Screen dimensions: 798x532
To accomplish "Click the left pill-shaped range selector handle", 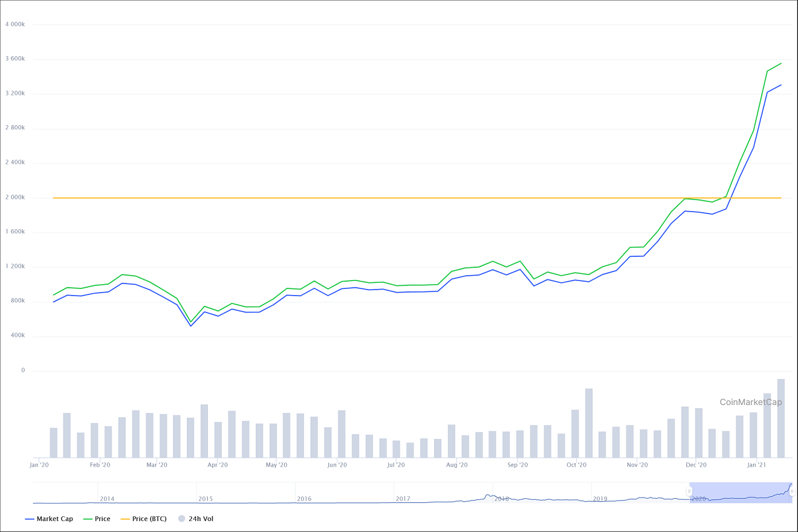I will pyautogui.click(x=689, y=493).
